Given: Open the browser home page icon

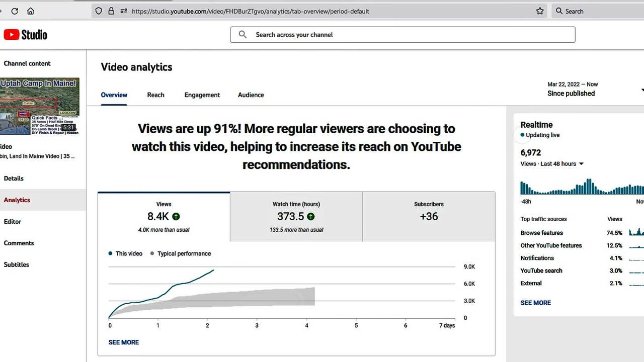Looking at the screenshot, I should click(31, 11).
